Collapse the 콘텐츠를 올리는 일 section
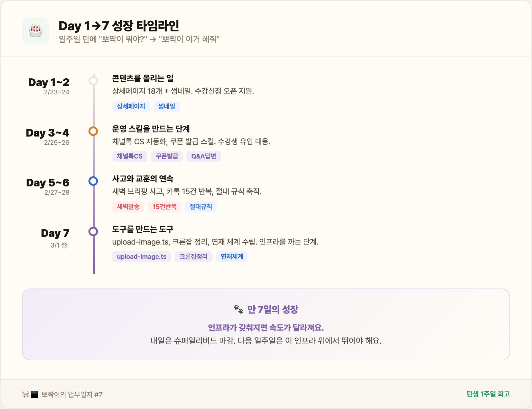The height and width of the screenshot is (409, 532). tap(143, 79)
